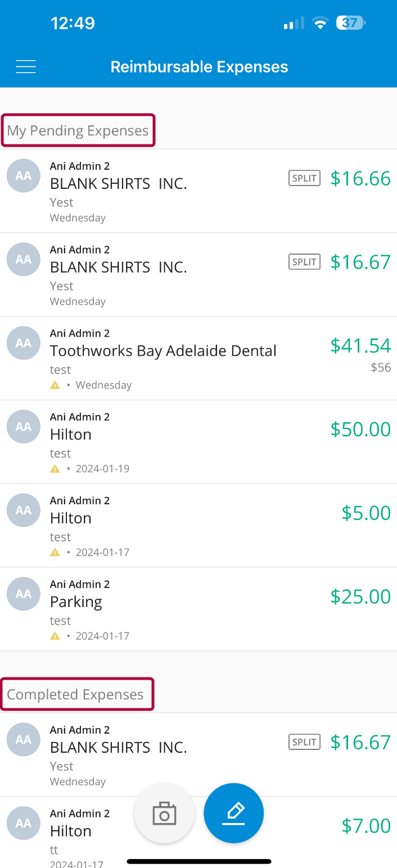This screenshot has width=397, height=868.
Task: Tap the warning icon on the Parking expense
Action: [55, 635]
